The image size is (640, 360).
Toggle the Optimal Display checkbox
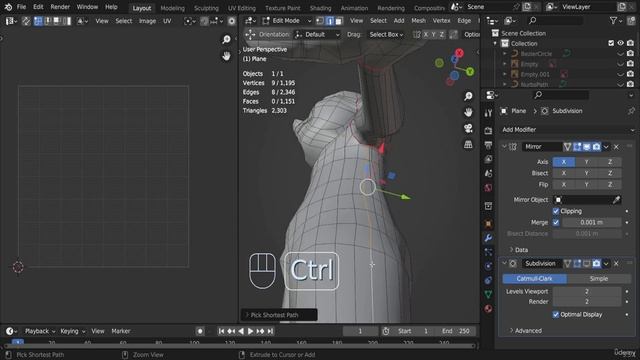point(556,314)
